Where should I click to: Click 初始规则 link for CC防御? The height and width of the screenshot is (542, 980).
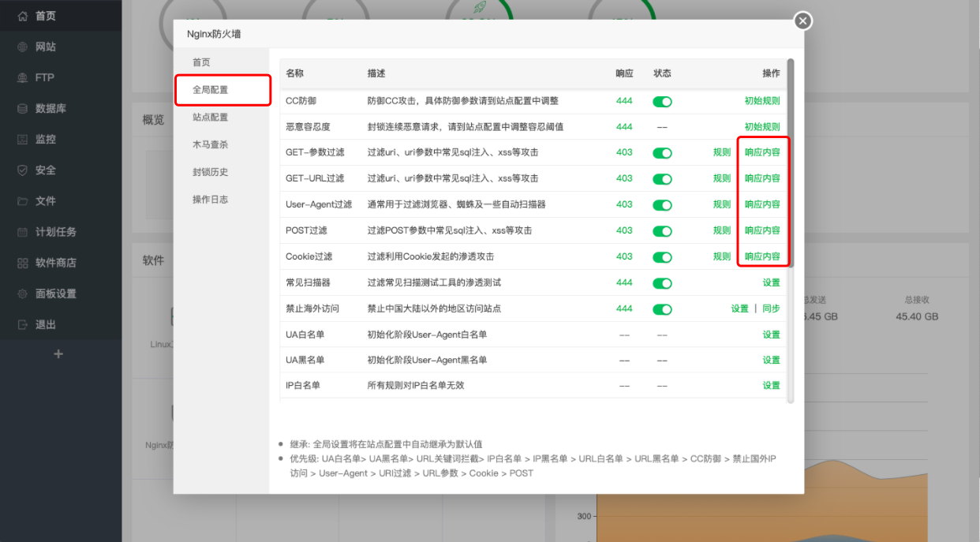tap(762, 101)
